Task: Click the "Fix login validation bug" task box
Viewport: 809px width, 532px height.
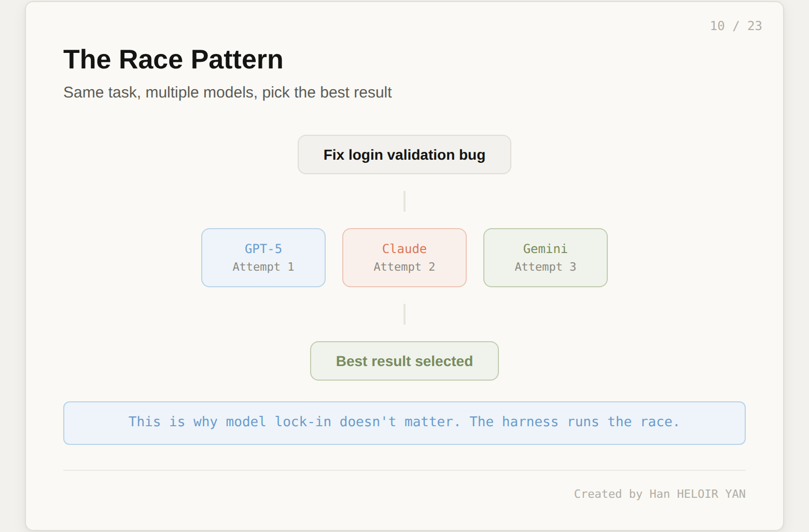Action: [x=404, y=155]
